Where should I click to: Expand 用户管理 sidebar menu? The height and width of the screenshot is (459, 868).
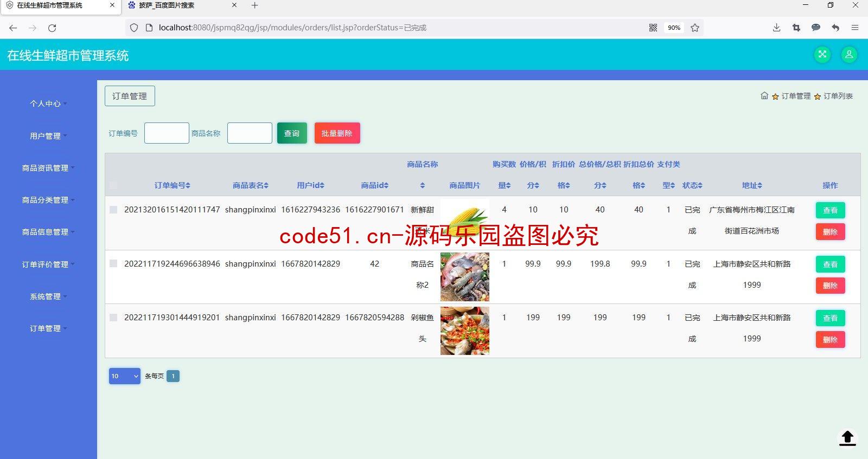[48, 136]
